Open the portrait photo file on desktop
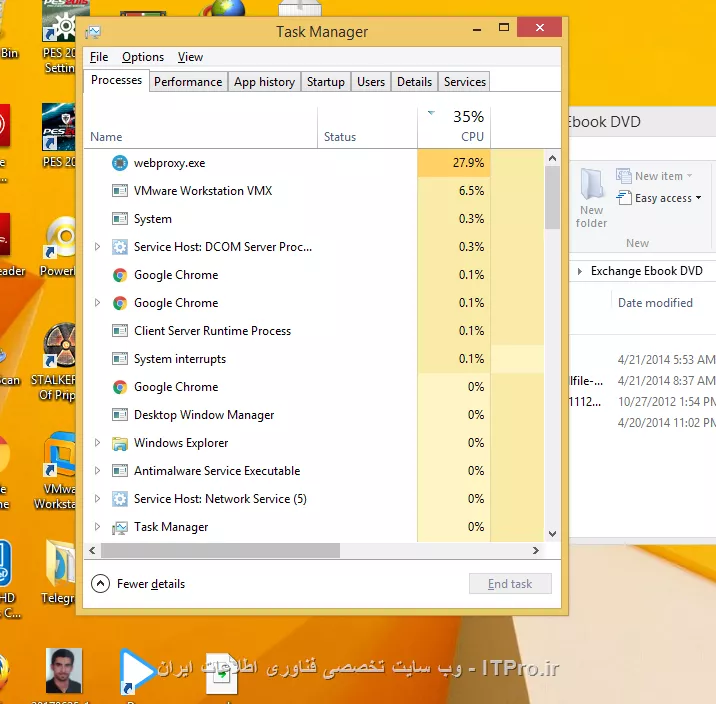 [x=63, y=671]
